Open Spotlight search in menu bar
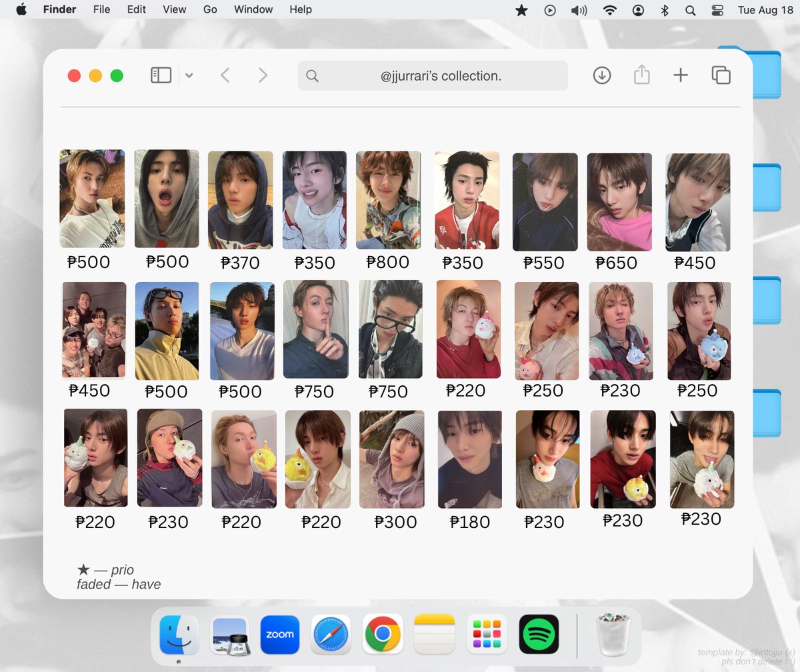Screen dimensions: 800x672 (x=690, y=10)
